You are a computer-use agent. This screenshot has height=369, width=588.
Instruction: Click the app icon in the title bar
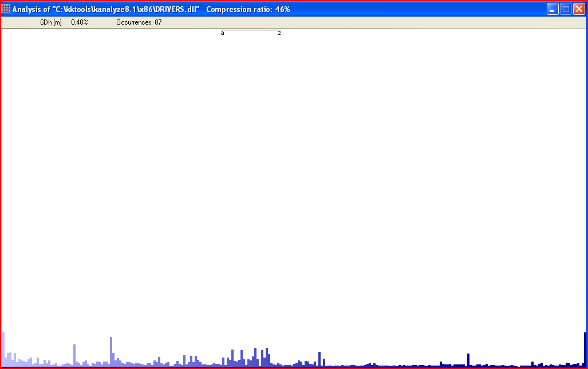tap(6, 9)
